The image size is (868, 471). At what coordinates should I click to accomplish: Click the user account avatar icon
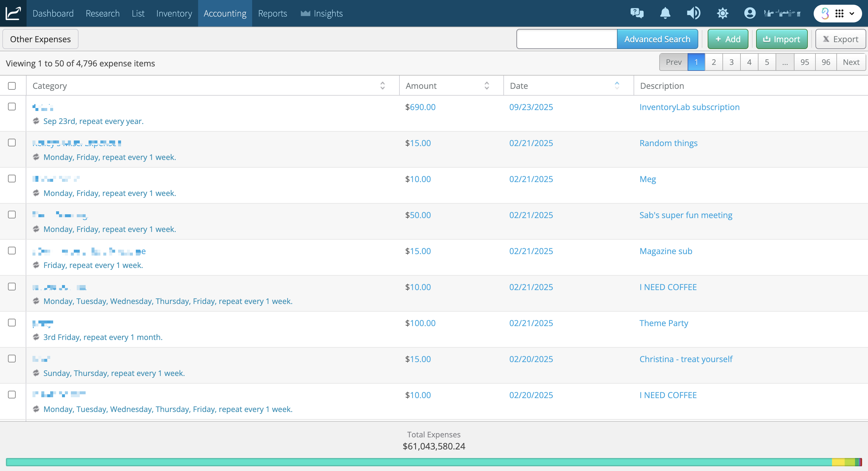point(750,13)
